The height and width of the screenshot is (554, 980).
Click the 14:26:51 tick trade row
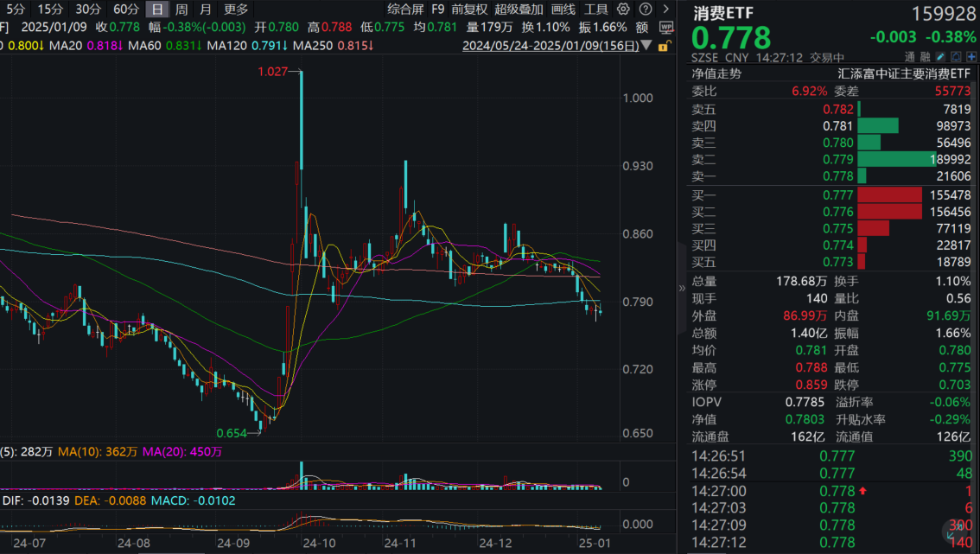pyautogui.click(x=831, y=456)
